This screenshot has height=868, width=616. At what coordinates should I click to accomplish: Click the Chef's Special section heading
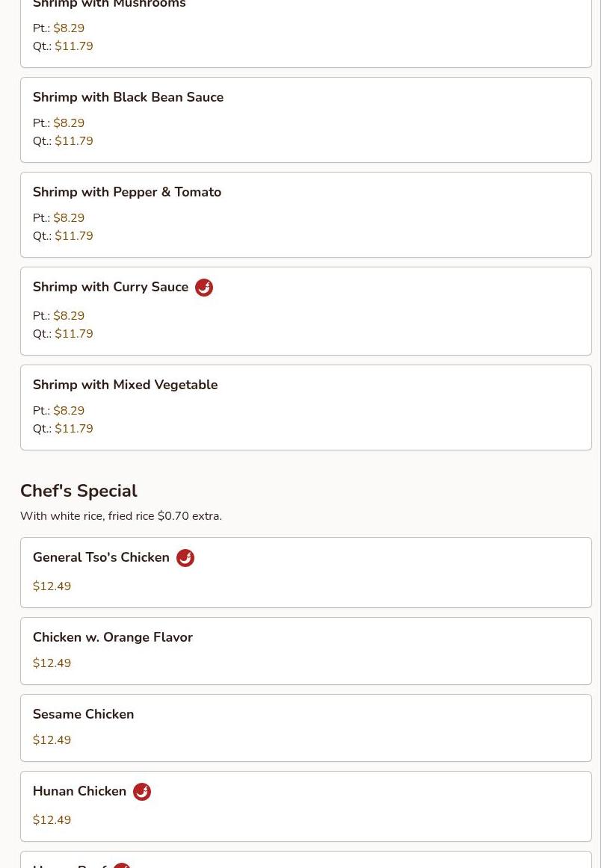point(78,491)
